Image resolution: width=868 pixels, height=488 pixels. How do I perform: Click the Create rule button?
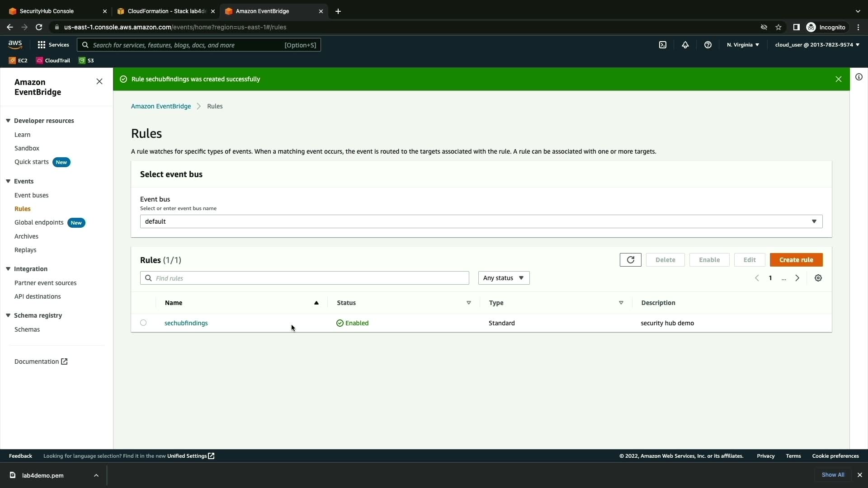click(x=796, y=260)
